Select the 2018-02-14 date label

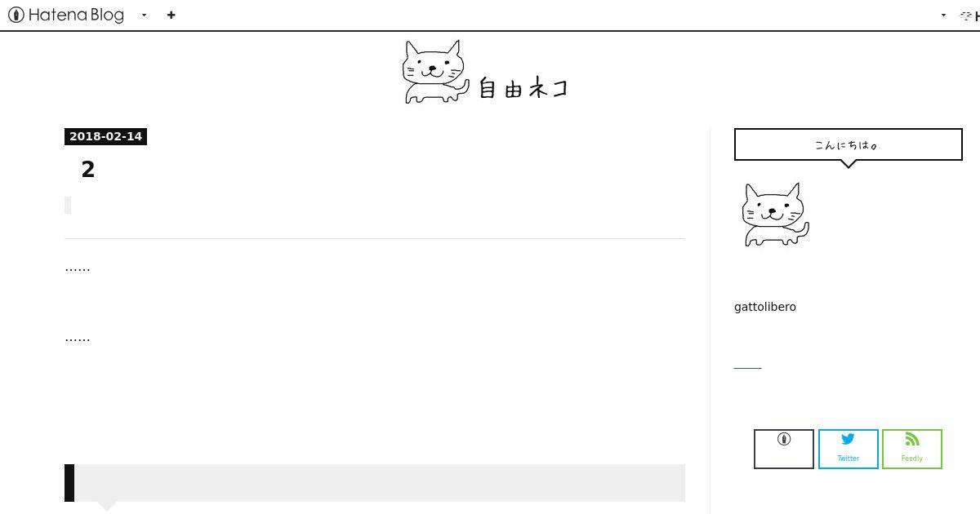point(105,136)
